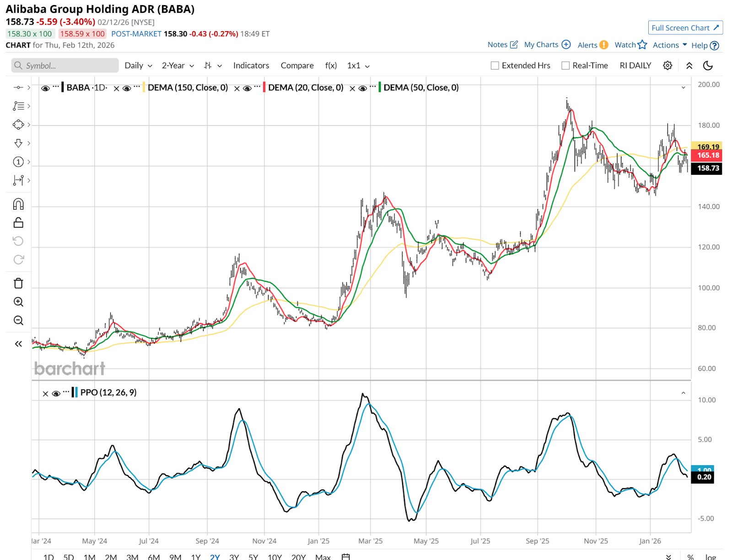Delete drawings with the trash icon

(18, 283)
